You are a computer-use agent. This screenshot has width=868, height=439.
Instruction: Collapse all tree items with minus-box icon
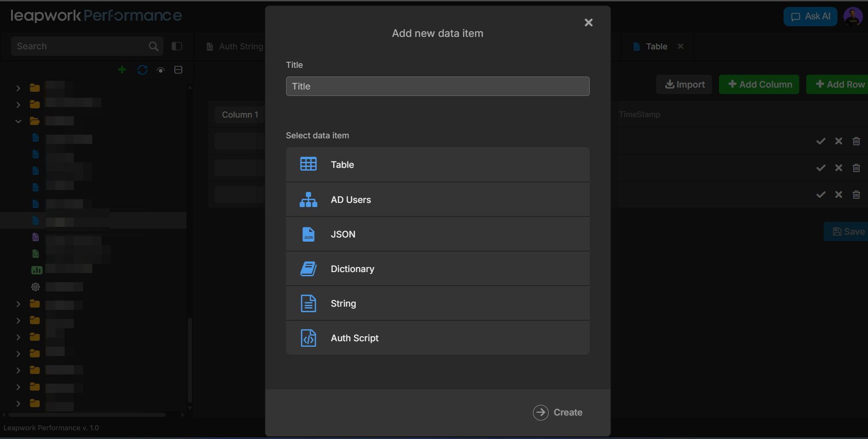coord(178,70)
